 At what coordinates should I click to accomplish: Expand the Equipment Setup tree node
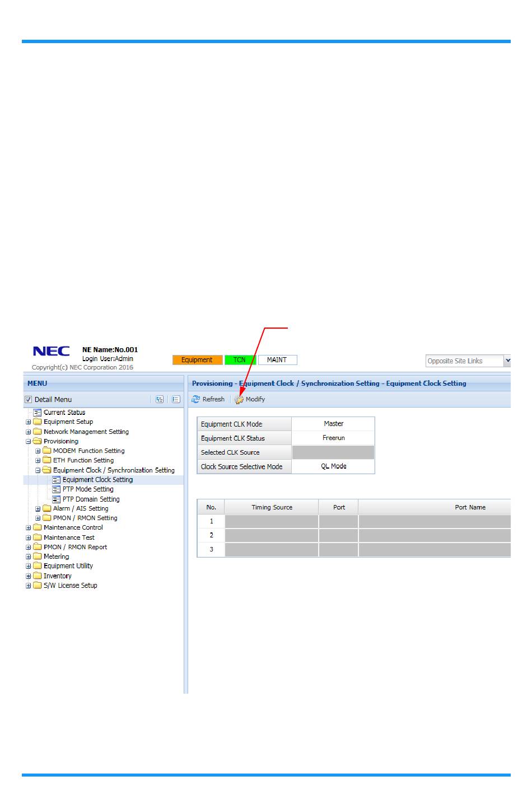(x=29, y=422)
